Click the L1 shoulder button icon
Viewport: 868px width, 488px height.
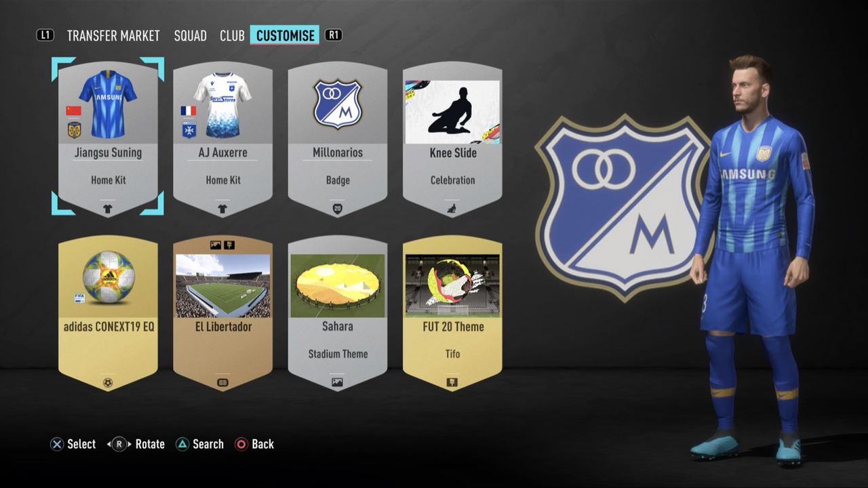pyautogui.click(x=45, y=35)
